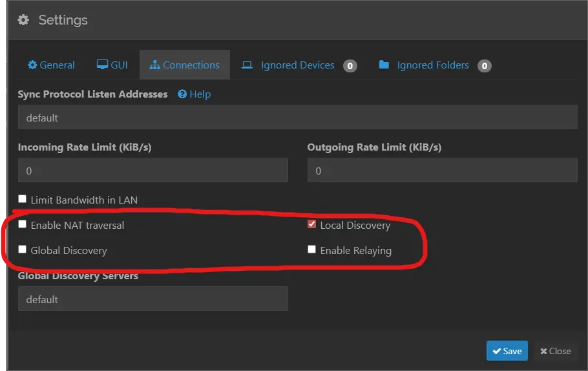The height and width of the screenshot is (371, 588).
Task: Enable Limit Bandwidth in LAN checkbox
Action: [x=23, y=199]
